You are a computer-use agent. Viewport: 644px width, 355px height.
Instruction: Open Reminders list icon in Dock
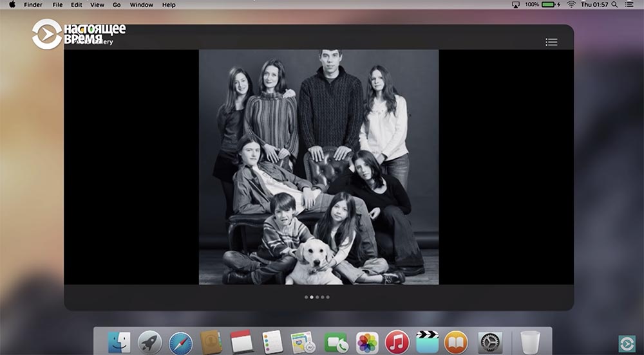point(272,342)
